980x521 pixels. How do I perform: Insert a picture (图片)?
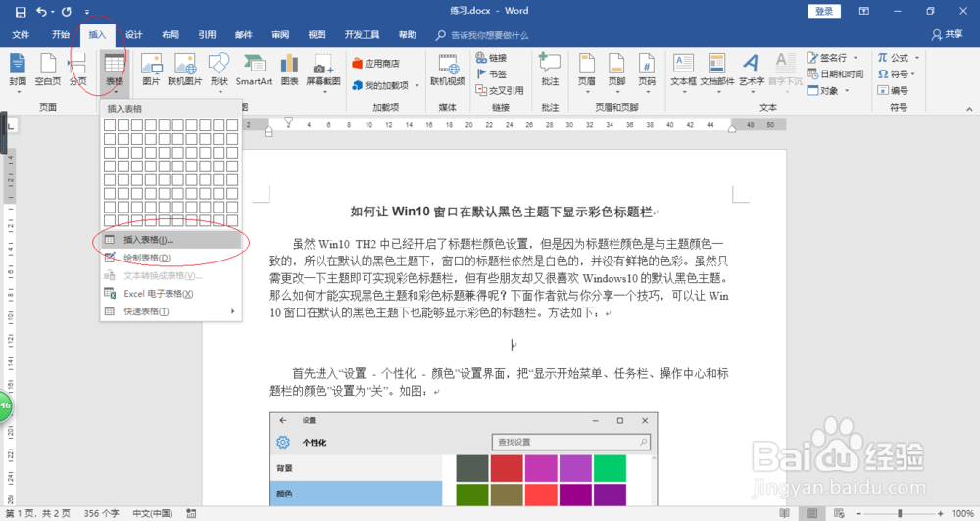coord(151,70)
